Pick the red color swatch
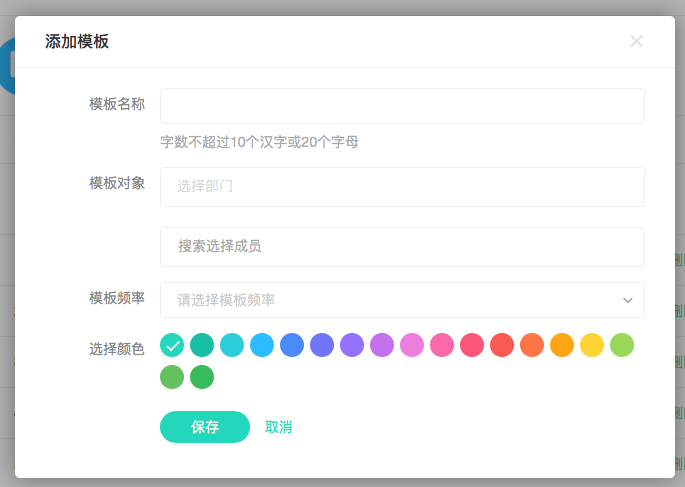The height and width of the screenshot is (487, 685). [502, 346]
